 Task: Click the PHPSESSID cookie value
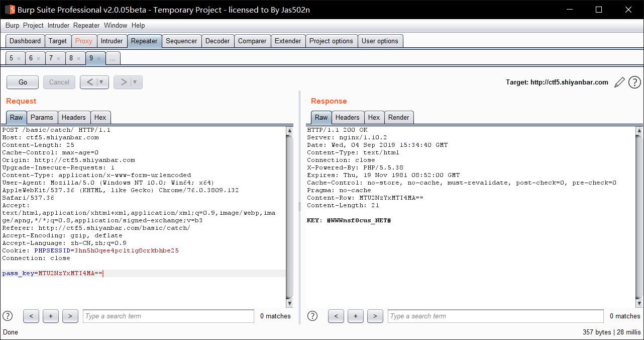pyautogui.click(x=126, y=250)
